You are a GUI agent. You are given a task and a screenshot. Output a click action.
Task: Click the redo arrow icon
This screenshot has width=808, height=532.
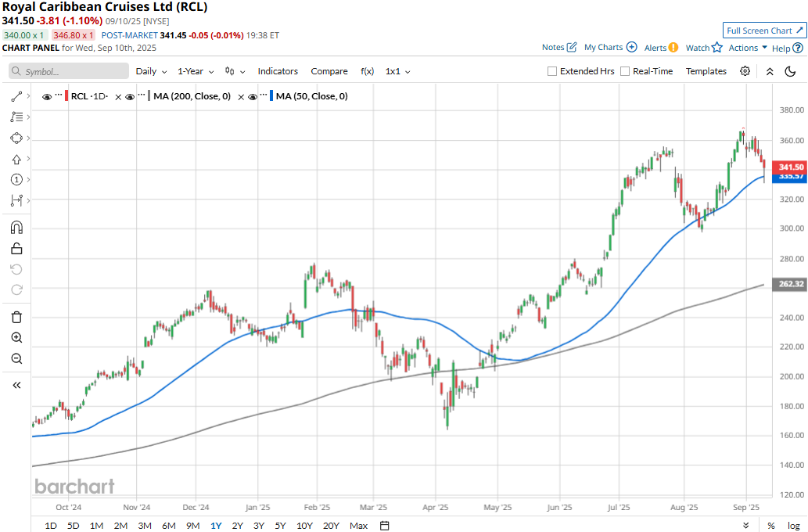(x=16, y=289)
